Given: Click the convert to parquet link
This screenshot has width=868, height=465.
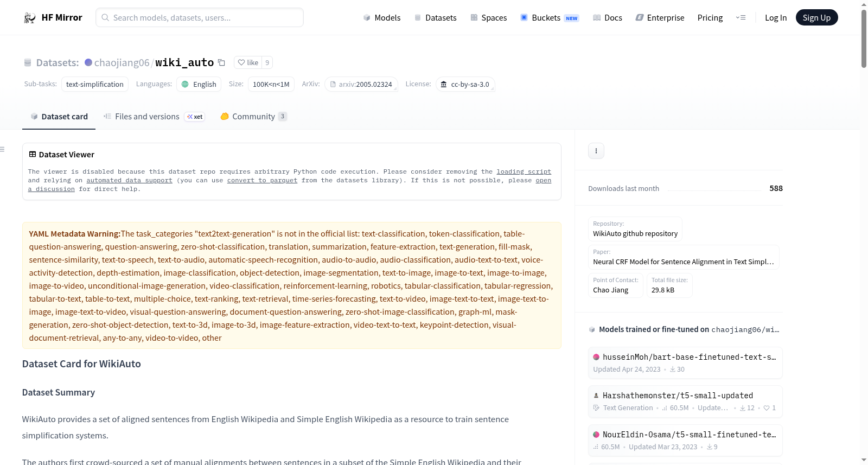Looking at the screenshot, I should [x=262, y=180].
